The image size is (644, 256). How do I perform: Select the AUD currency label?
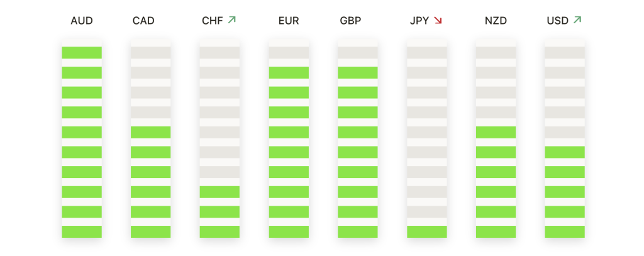82,21
